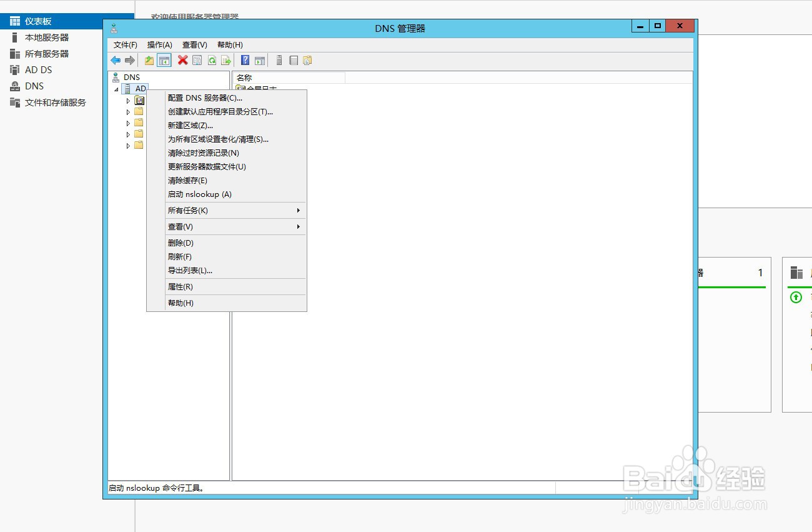Open Properties via the toolbar sheet icon
The height and width of the screenshot is (532, 812).
(197, 61)
